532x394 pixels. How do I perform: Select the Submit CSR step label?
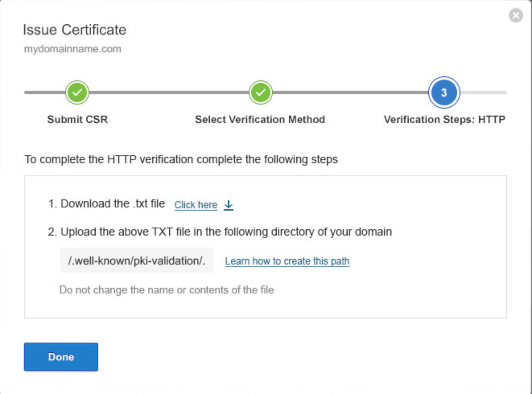pos(77,119)
